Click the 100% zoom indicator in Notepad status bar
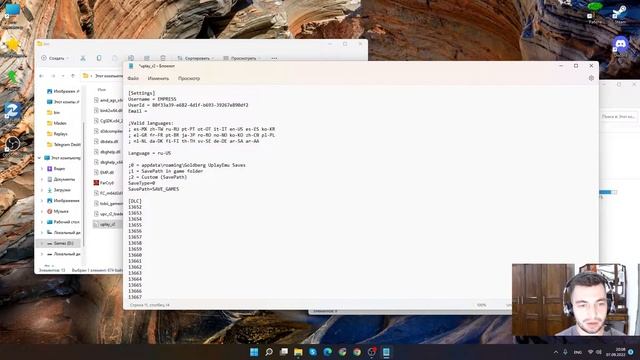 tap(482, 305)
